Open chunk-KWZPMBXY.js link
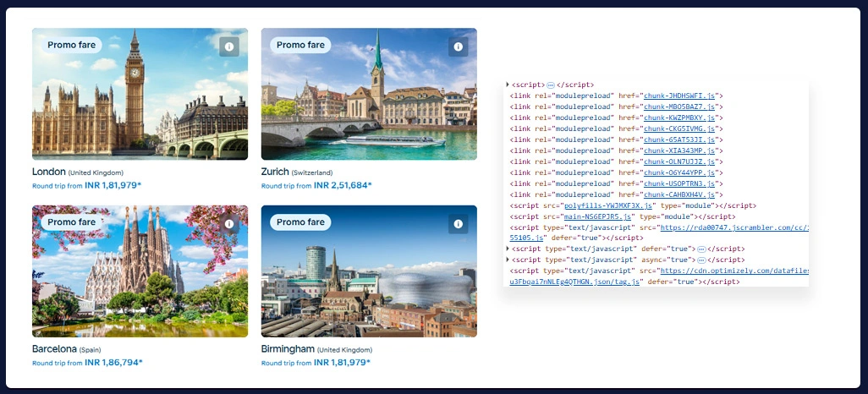This screenshot has width=868, height=394. (679, 118)
